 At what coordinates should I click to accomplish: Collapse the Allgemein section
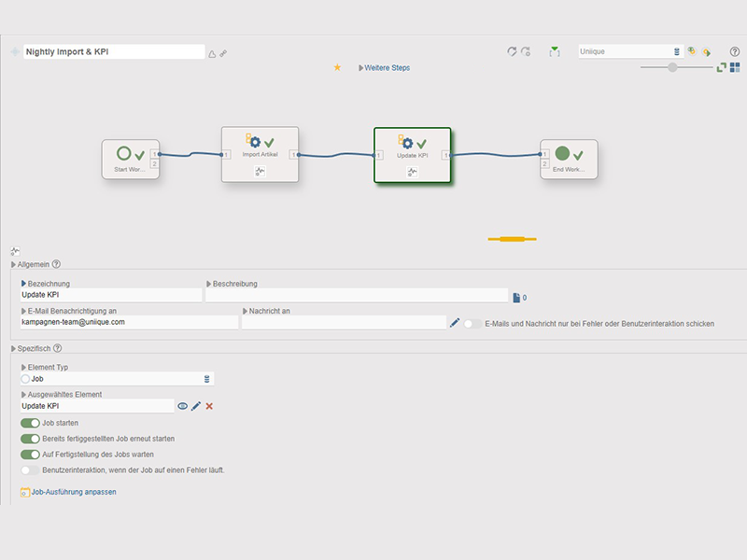tap(13, 264)
